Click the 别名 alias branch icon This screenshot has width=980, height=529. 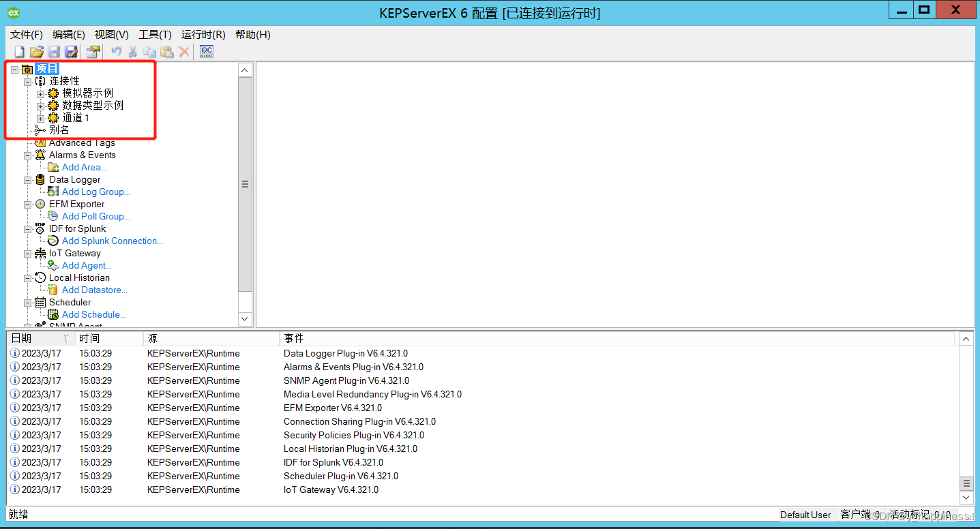tap(40, 130)
